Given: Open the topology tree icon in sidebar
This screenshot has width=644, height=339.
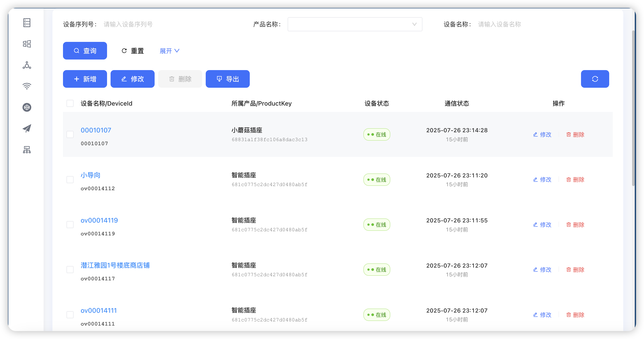Looking at the screenshot, I should tap(27, 150).
